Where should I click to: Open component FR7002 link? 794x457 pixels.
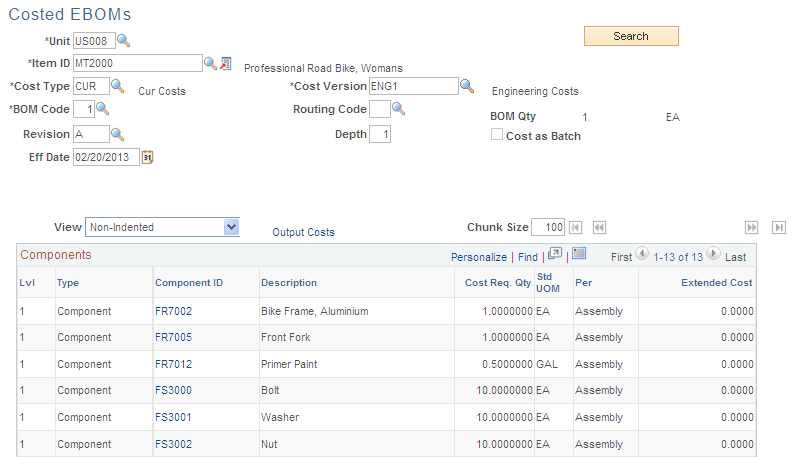pyautogui.click(x=174, y=311)
